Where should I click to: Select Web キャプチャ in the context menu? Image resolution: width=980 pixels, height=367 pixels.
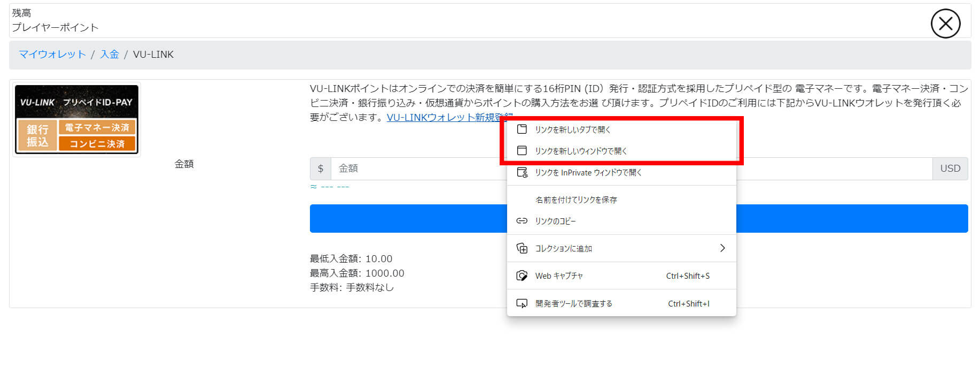pos(621,276)
